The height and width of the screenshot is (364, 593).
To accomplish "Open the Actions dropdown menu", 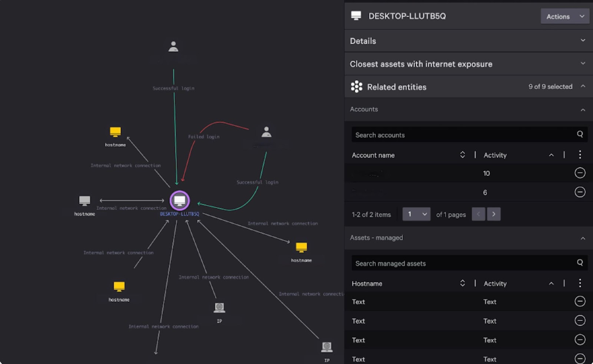I will click(x=564, y=16).
